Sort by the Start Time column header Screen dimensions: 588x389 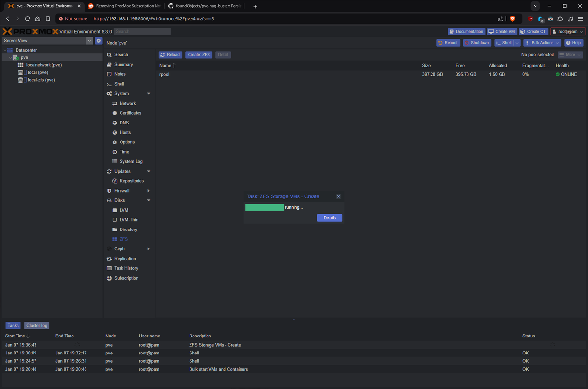click(15, 336)
